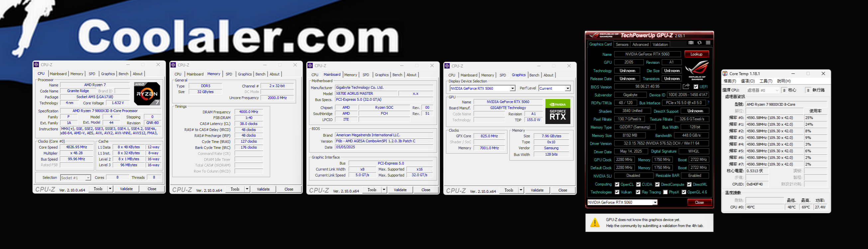The height and width of the screenshot is (249, 868).
Task: Close the Core Temp window
Action: (823, 73)
